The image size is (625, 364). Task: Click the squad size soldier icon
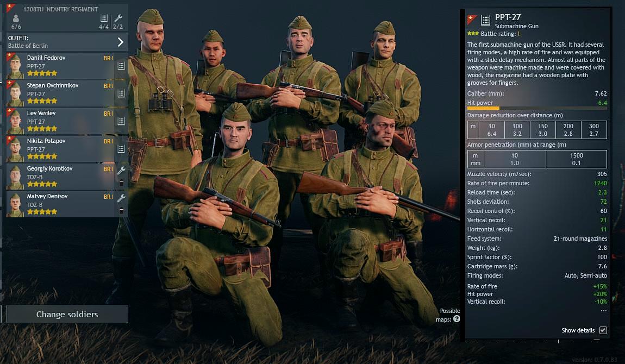point(16,18)
